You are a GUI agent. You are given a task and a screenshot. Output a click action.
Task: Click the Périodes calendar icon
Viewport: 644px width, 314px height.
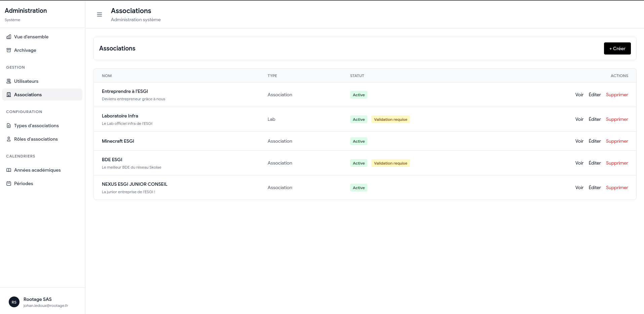tap(9, 183)
